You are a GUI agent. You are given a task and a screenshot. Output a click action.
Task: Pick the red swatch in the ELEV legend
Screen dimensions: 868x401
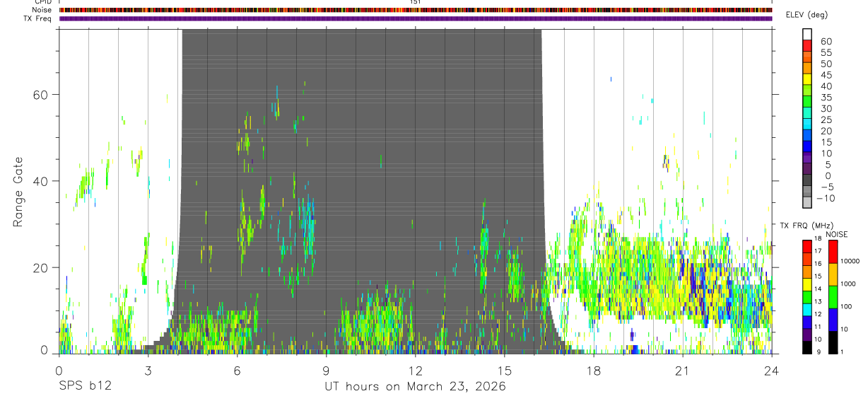point(807,45)
